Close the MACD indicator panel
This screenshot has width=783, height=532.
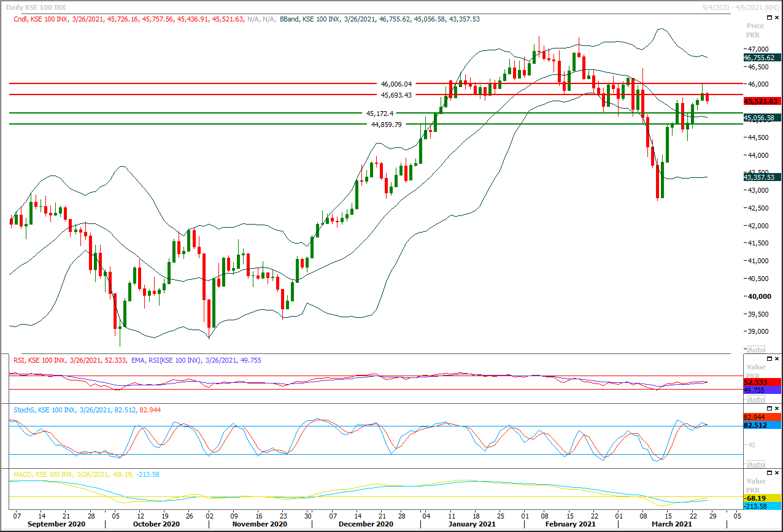(776, 474)
